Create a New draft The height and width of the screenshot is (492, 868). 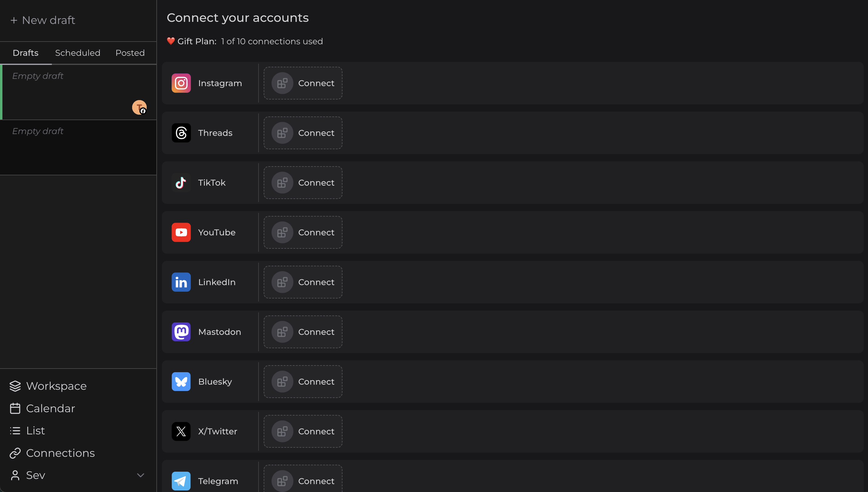(x=43, y=20)
